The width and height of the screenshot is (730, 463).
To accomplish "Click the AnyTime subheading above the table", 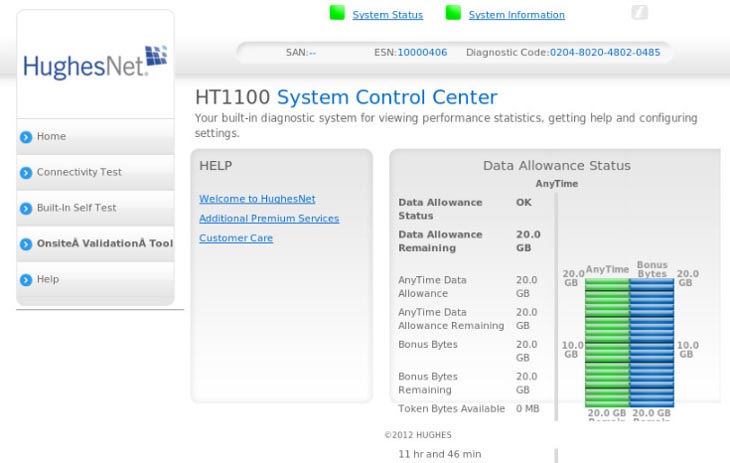I will (x=556, y=184).
